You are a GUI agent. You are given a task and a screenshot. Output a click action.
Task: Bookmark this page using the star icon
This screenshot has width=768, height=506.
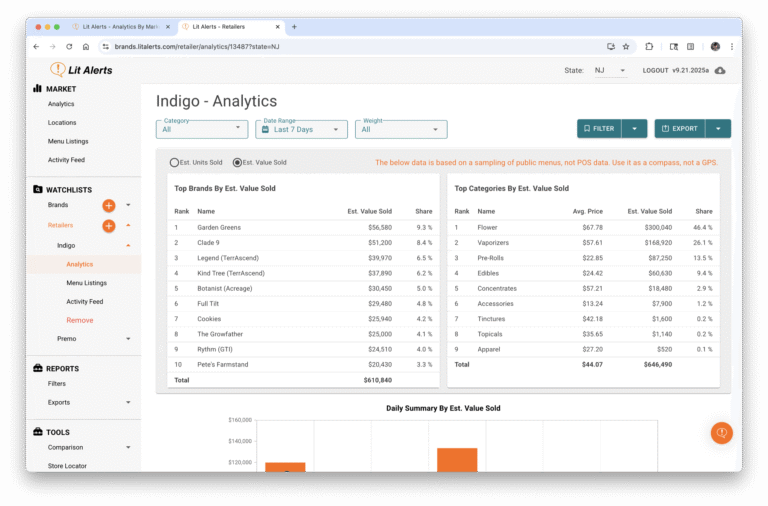click(x=626, y=46)
